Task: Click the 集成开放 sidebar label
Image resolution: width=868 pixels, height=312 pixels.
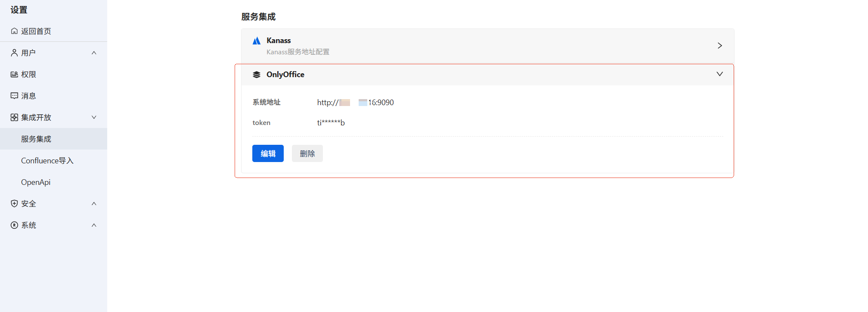Action: (x=36, y=117)
